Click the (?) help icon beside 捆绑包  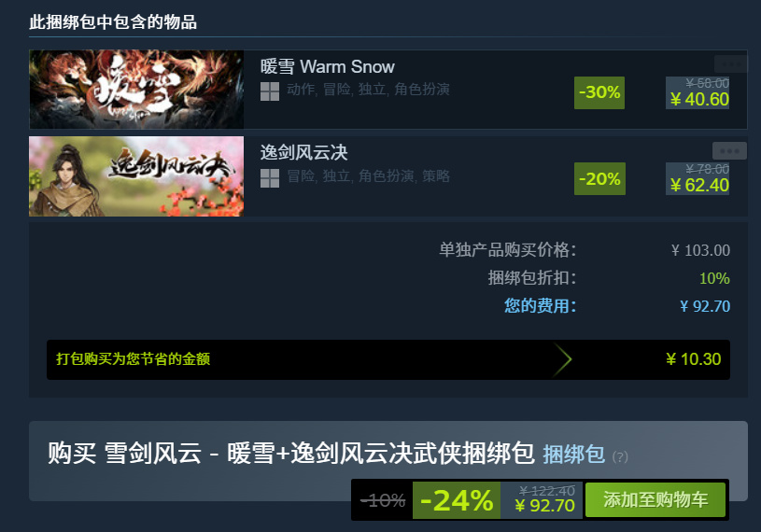(x=620, y=456)
